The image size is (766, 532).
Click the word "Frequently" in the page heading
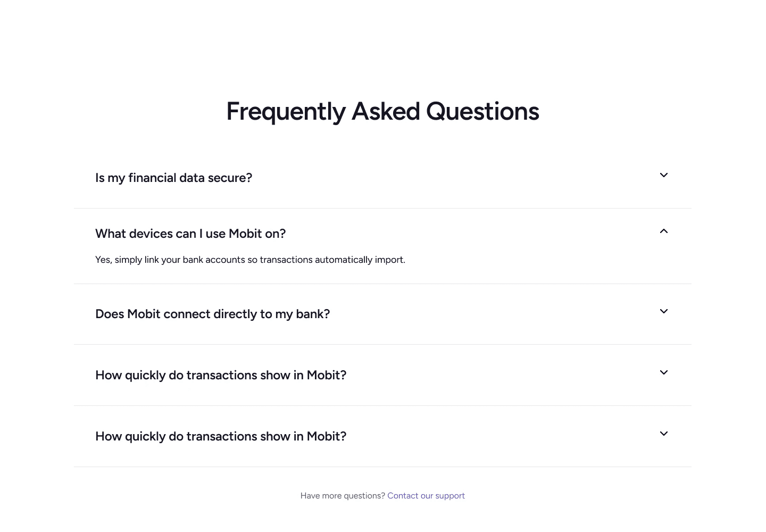286,112
